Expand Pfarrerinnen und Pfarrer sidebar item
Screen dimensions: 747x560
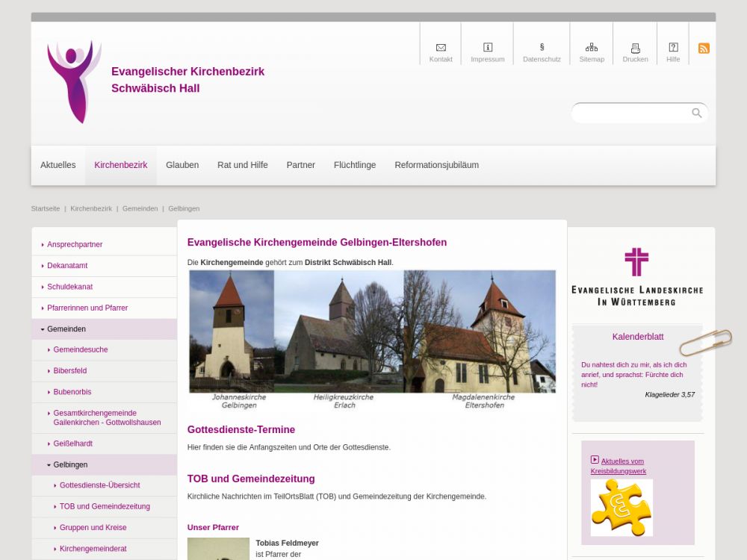pos(87,308)
